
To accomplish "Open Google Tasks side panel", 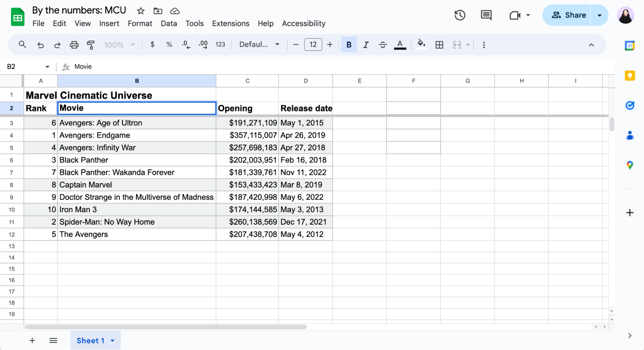I will pyautogui.click(x=630, y=105).
